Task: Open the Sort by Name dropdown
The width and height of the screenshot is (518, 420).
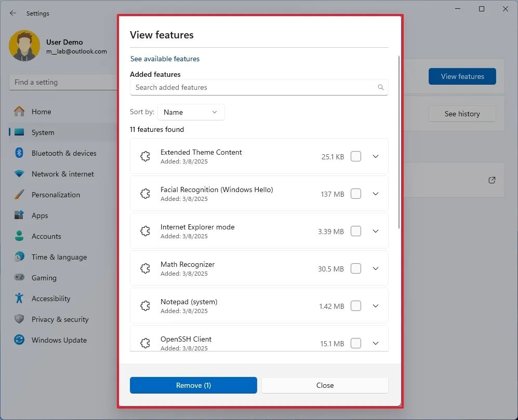Action: click(191, 112)
